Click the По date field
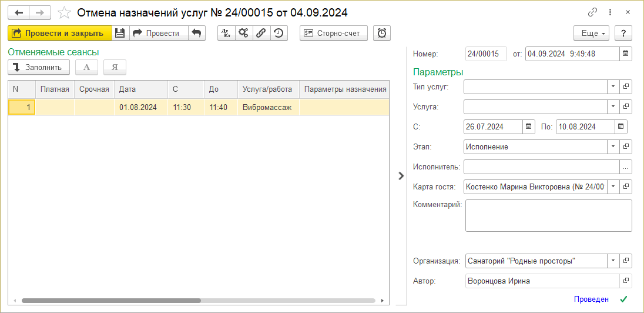Viewport: 644px width, 313px height. point(586,126)
